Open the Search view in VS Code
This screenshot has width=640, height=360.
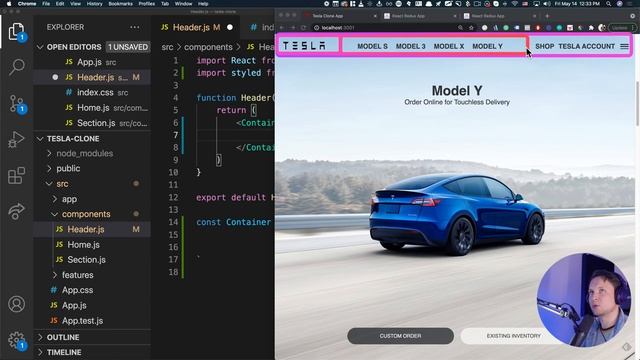pos(16,67)
